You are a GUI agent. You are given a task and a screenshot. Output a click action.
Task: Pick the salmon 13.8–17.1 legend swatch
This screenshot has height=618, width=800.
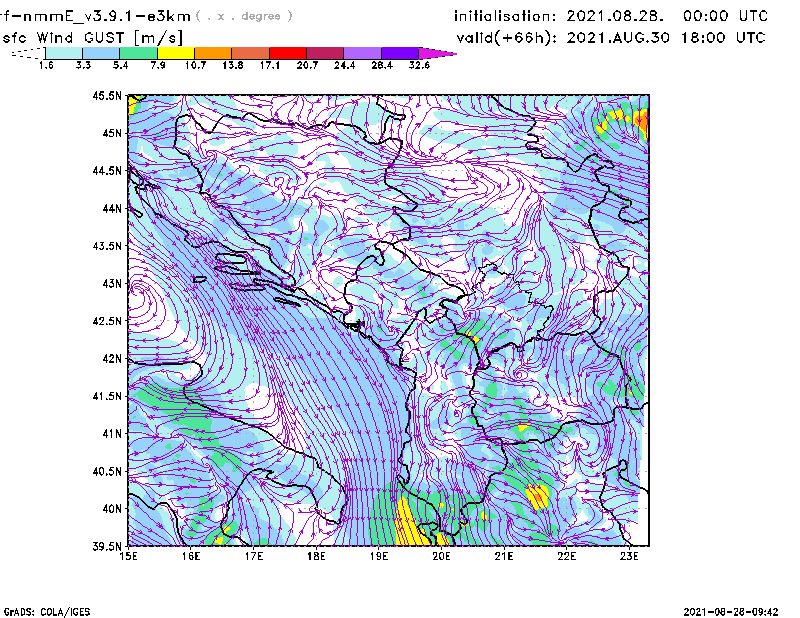click(x=251, y=53)
